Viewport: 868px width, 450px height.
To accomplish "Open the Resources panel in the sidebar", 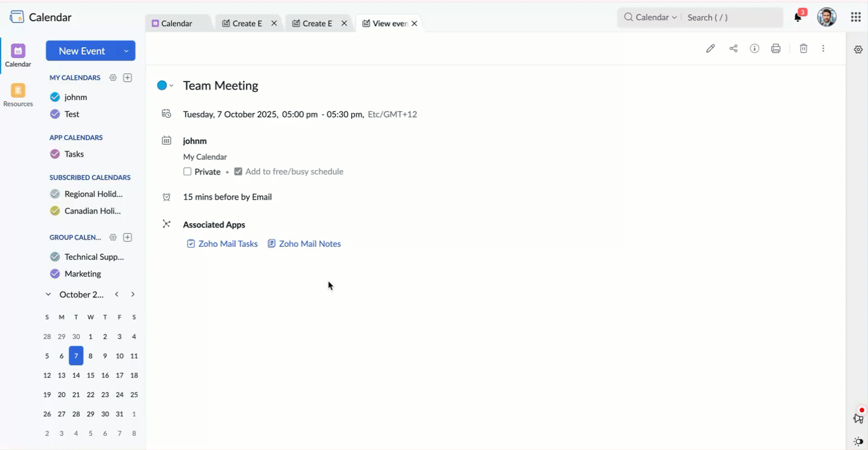I will point(18,95).
